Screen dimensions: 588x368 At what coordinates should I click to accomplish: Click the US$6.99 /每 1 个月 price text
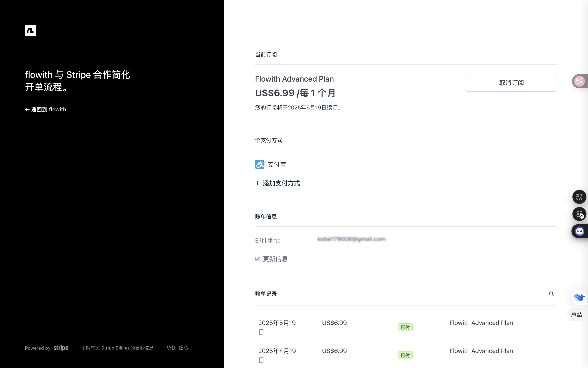point(295,93)
